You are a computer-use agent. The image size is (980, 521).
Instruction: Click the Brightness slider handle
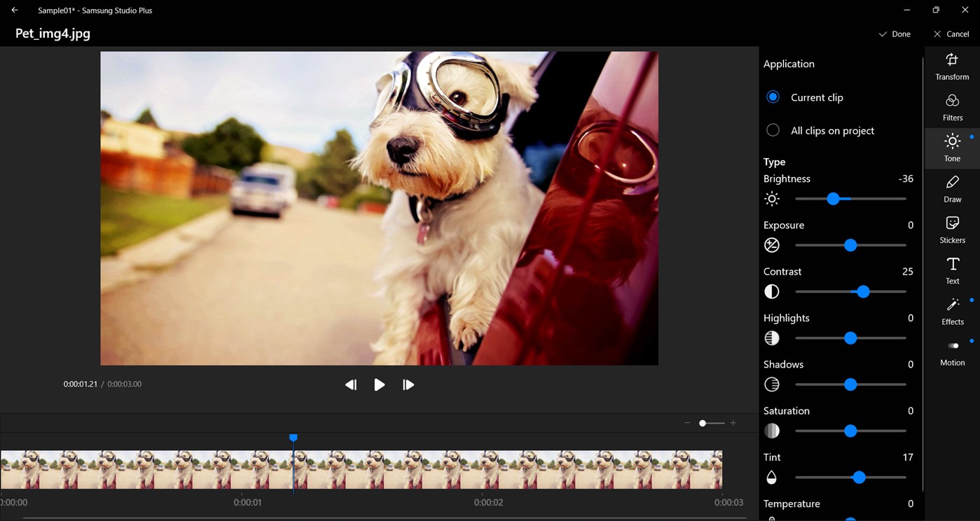coord(833,199)
